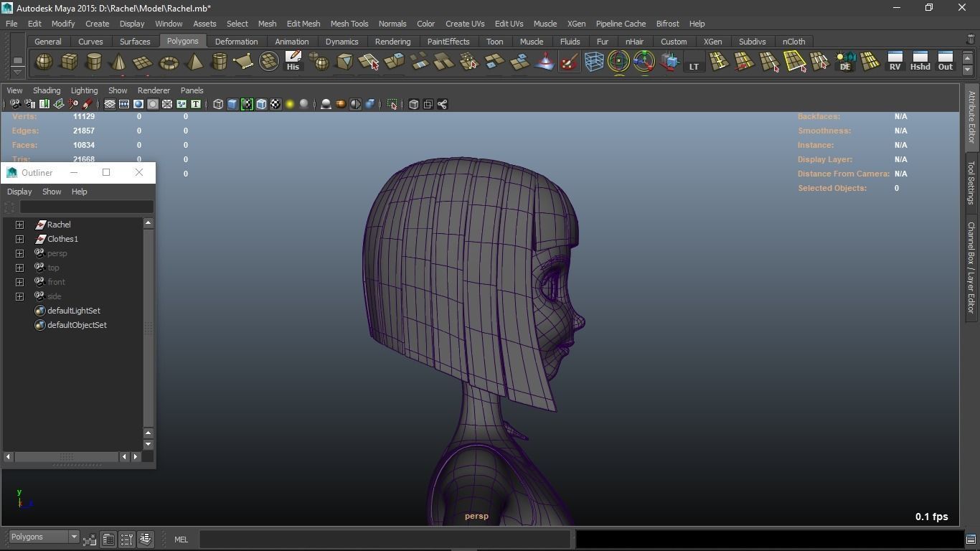Click the select camera icon in the panel toolbar
The width and height of the screenshot is (980, 551).
[x=15, y=105]
